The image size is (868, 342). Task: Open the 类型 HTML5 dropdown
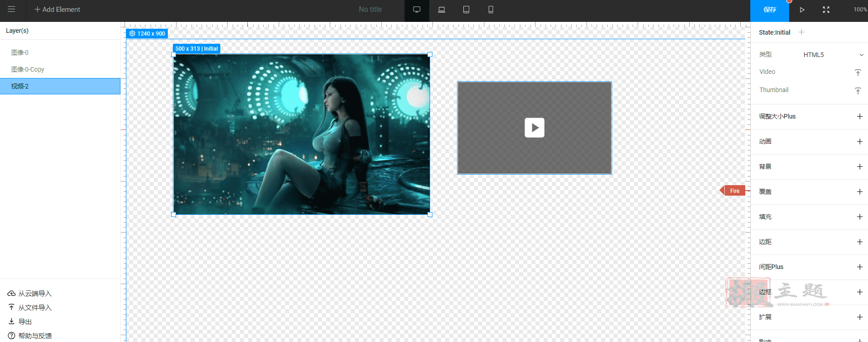pos(833,55)
